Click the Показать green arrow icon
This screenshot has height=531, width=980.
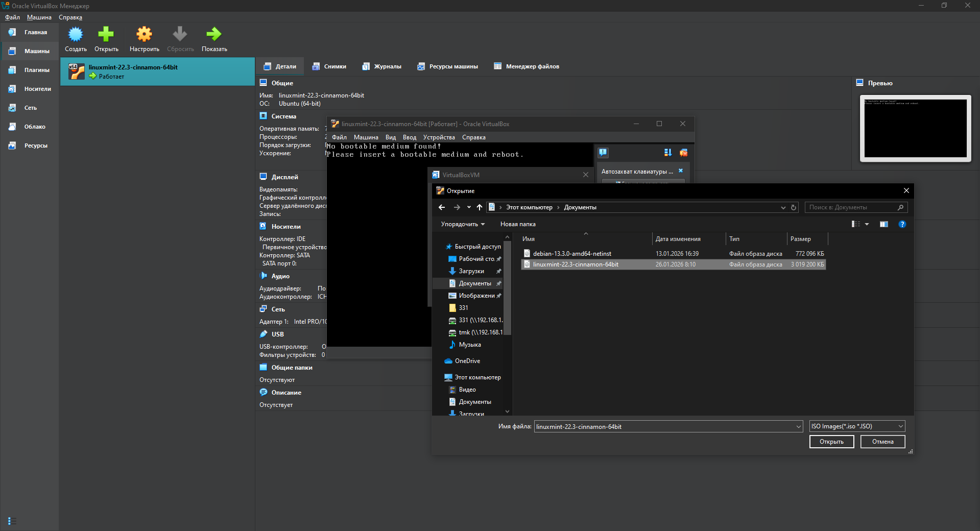(214, 35)
